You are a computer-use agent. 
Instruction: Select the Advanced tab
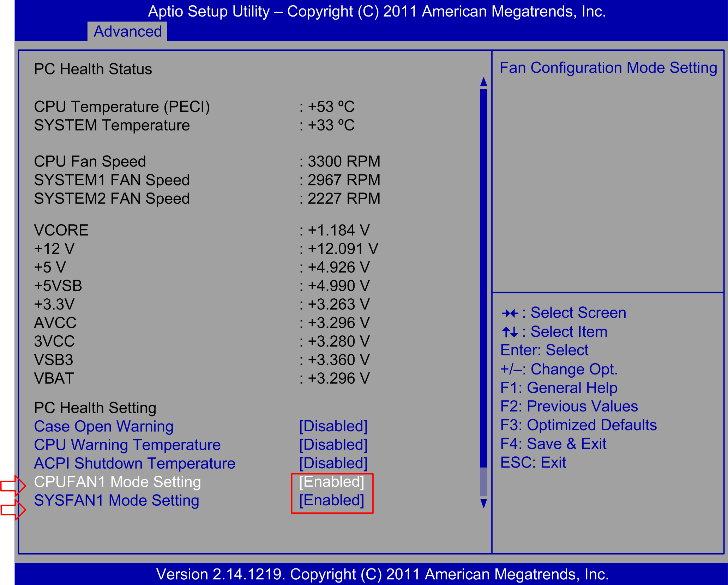(127, 31)
